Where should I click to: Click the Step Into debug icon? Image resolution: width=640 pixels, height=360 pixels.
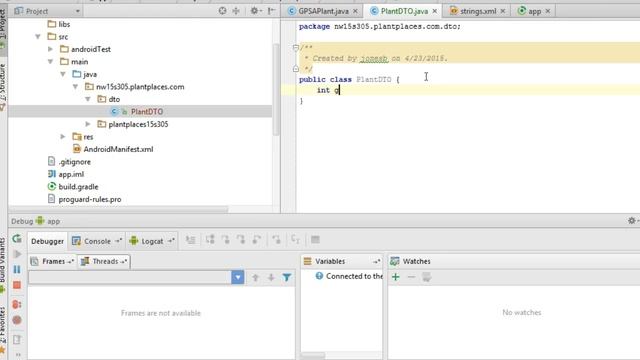pos(225,240)
